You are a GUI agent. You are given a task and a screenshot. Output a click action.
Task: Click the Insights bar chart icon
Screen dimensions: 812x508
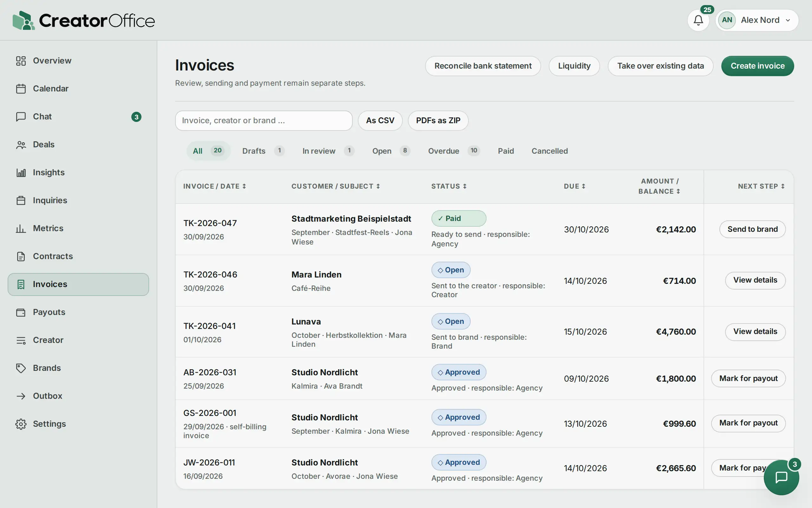[21, 172]
